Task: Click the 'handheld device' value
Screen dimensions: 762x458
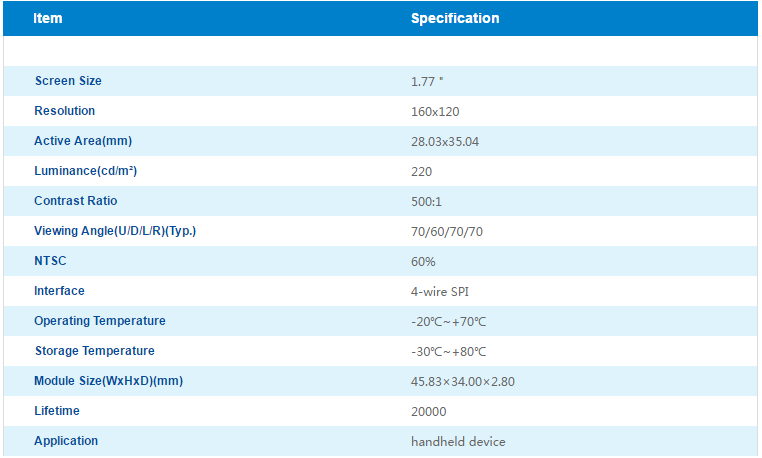Action: 458,441
